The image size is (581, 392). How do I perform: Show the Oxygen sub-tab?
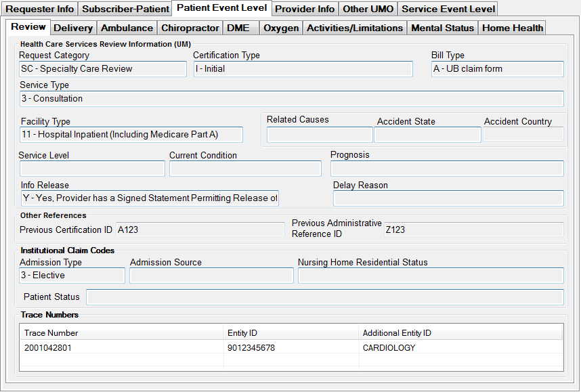(280, 28)
